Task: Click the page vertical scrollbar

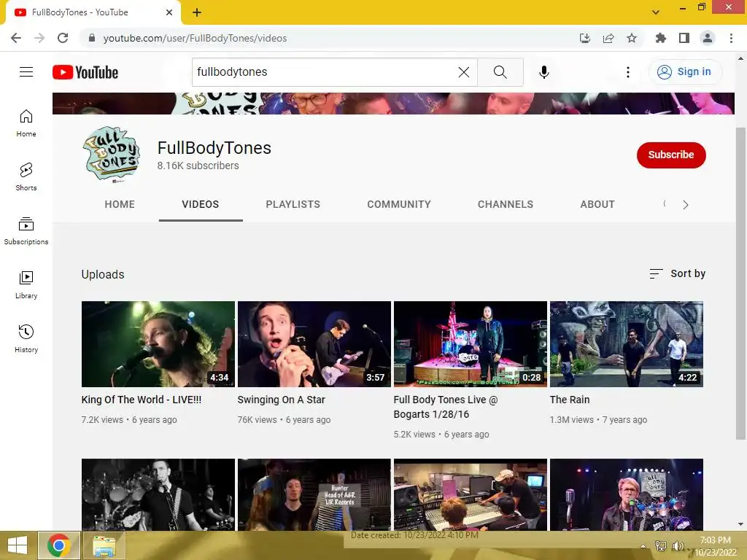Action: (x=740, y=284)
